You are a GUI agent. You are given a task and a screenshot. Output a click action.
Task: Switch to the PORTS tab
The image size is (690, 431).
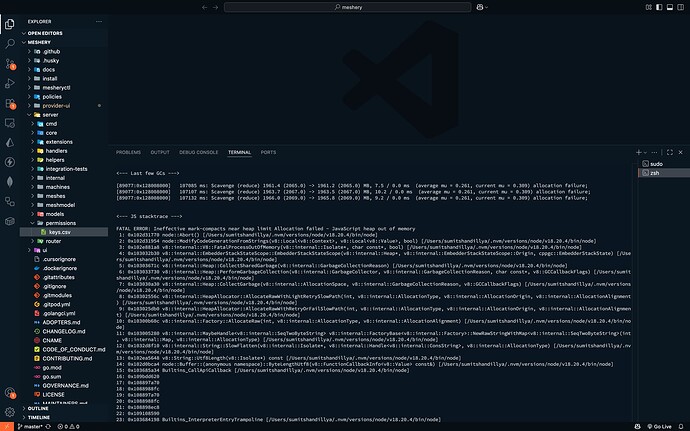pos(268,152)
